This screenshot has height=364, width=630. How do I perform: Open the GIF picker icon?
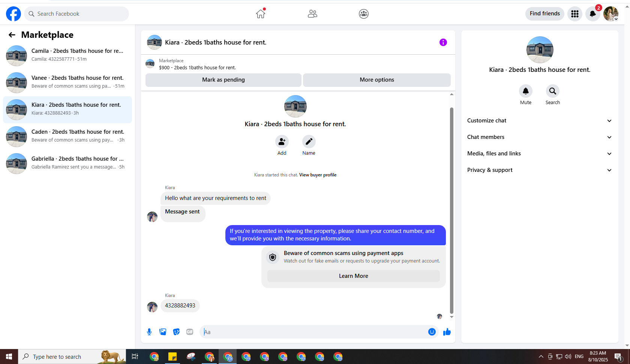point(190,332)
